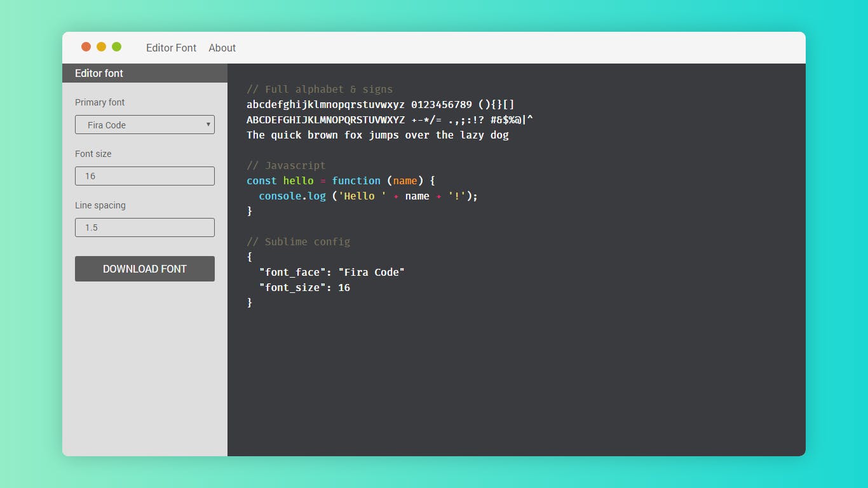Select Fira Code in the font selector
Viewport: 868px width, 488px height.
coord(144,125)
